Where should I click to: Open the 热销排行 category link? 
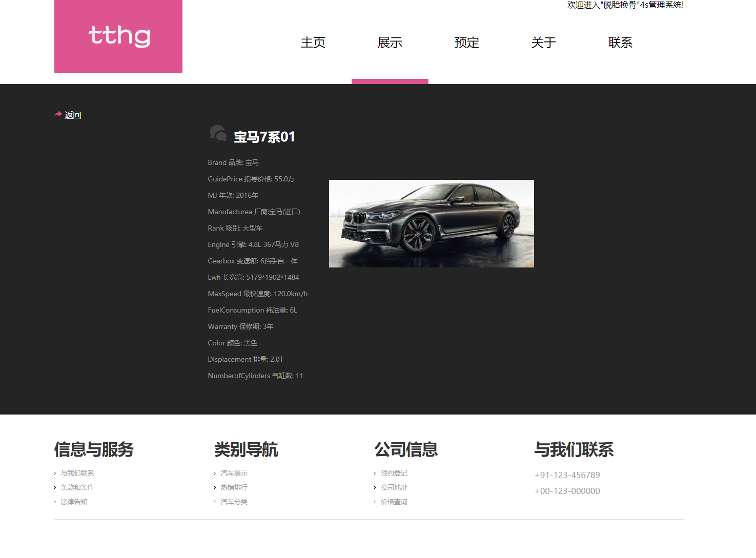pos(233,487)
